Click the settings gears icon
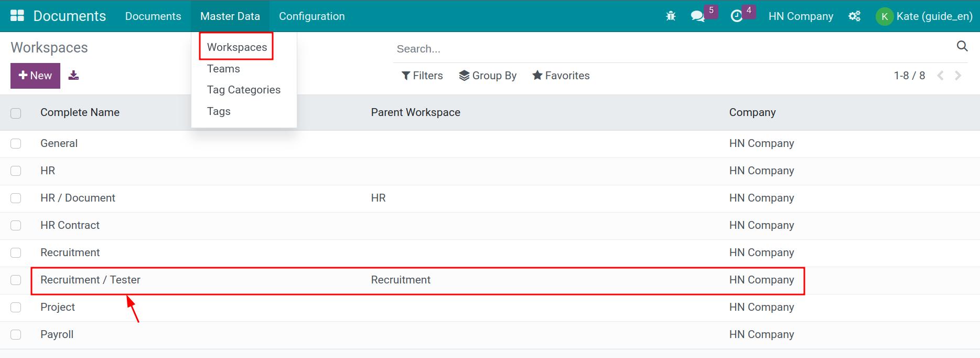 pos(854,16)
